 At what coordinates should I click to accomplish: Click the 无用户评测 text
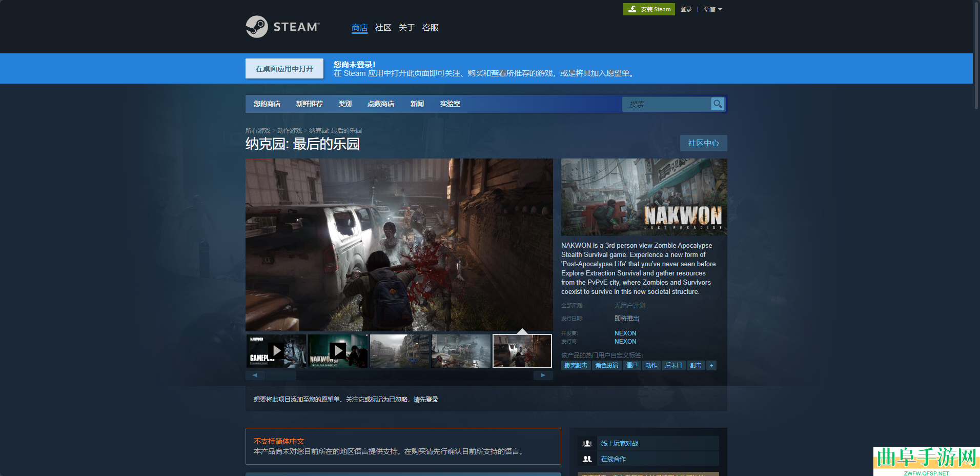(x=630, y=306)
